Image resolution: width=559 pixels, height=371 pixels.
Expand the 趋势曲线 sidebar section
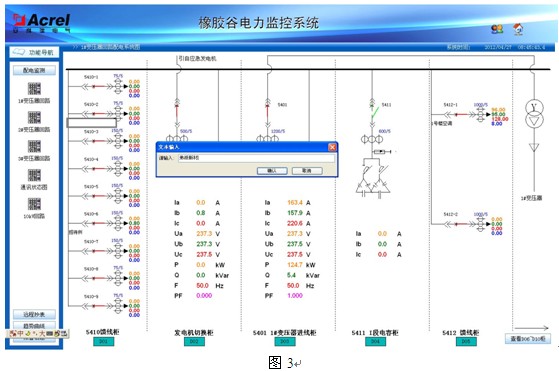pyautogui.click(x=34, y=325)
